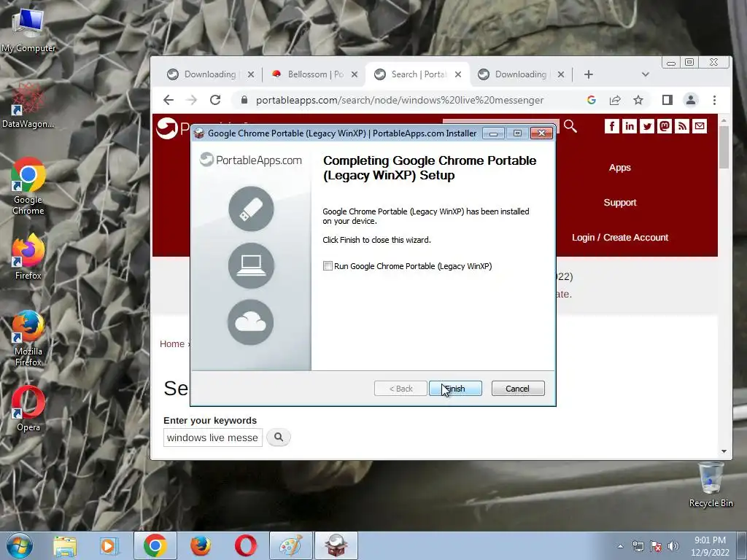Click the keywords search input field
747x560 pixels.
coord(213,437)
